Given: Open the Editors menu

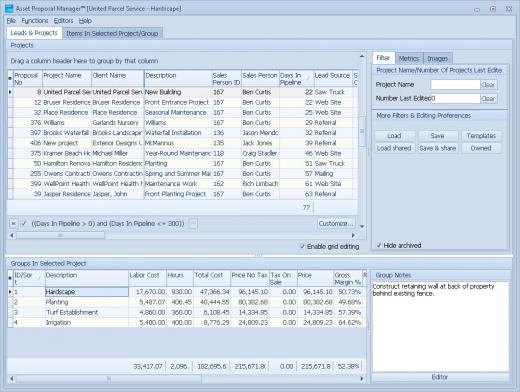Looking at the screenshot, I should [x=63, y=21].
